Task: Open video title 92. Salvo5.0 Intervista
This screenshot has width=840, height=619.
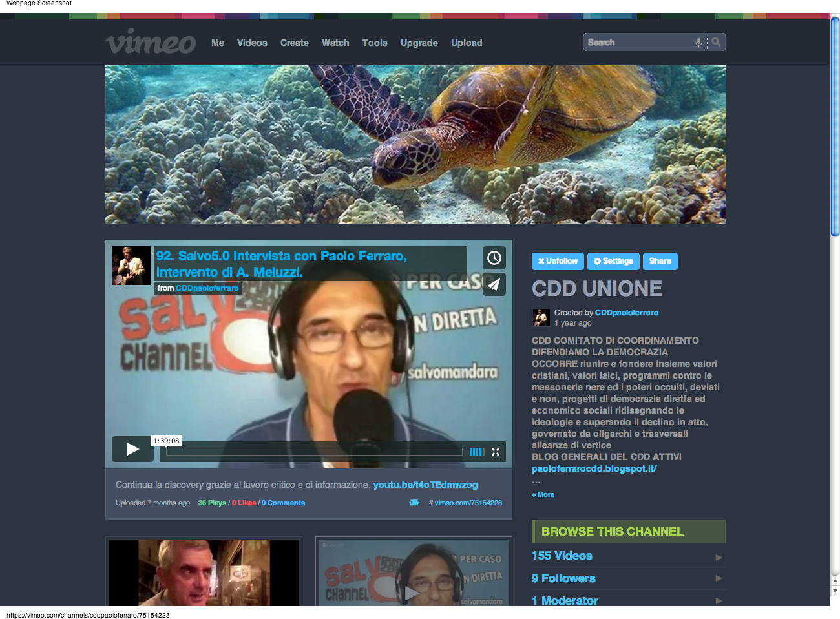Action: [282, 264]
